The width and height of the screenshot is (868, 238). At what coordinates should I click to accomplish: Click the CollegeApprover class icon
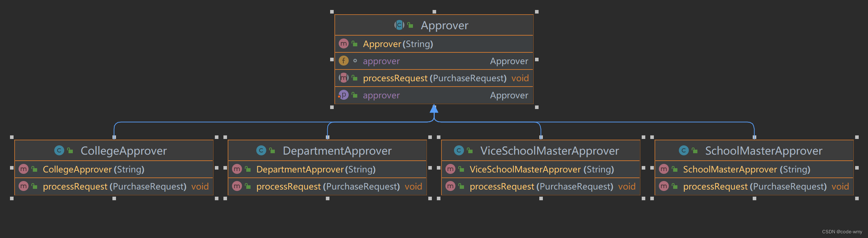click(59, 150)
